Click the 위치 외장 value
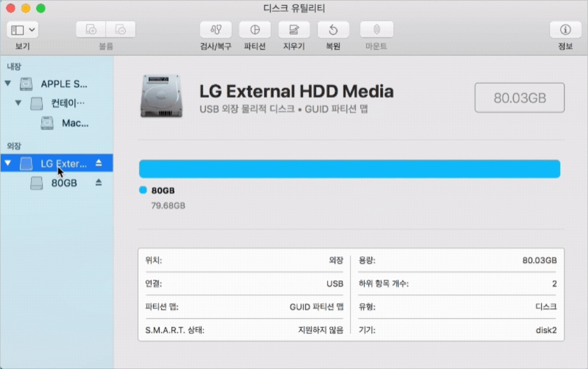 click(336, 260)
